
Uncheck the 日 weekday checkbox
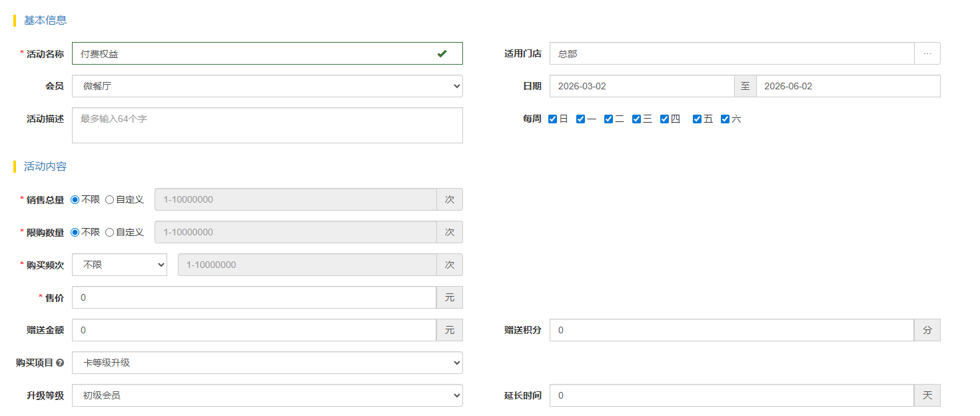tap(552, 119)
